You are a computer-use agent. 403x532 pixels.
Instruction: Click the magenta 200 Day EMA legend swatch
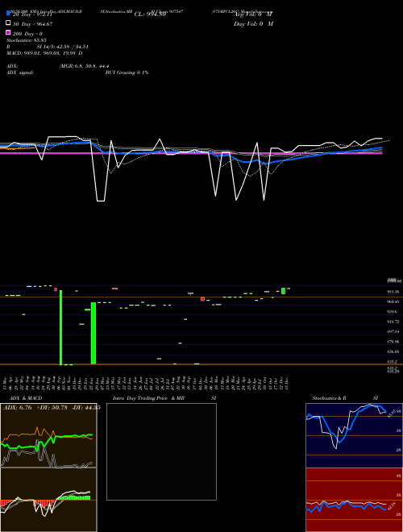click(x=8, y=33)
